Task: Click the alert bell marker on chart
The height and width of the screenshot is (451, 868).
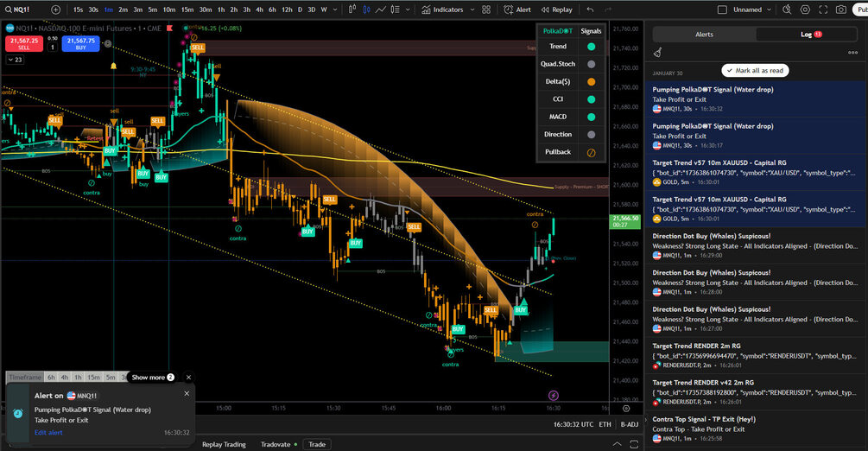Action: [113, 66]
